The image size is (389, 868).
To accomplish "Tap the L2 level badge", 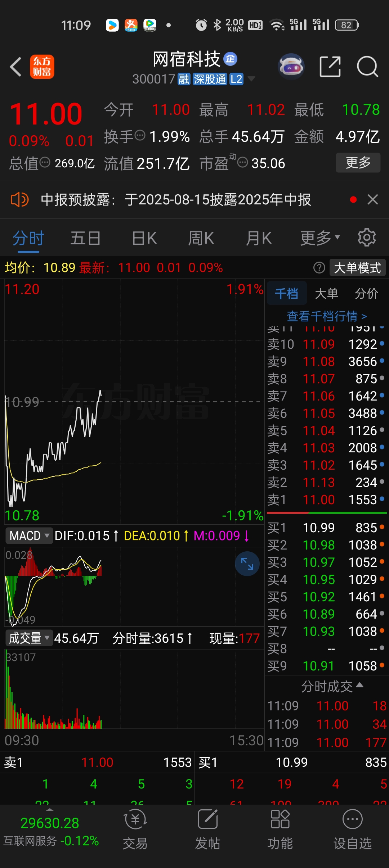I will 237,79.
